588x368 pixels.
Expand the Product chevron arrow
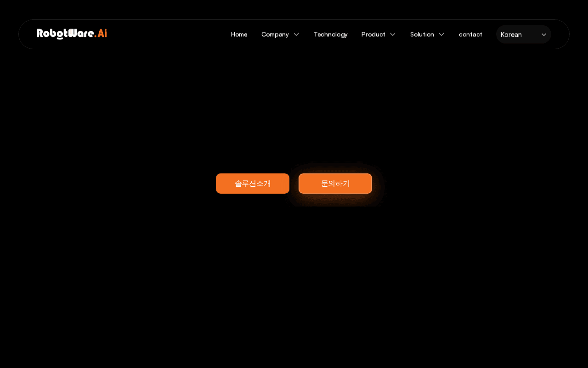pos(393,34)
